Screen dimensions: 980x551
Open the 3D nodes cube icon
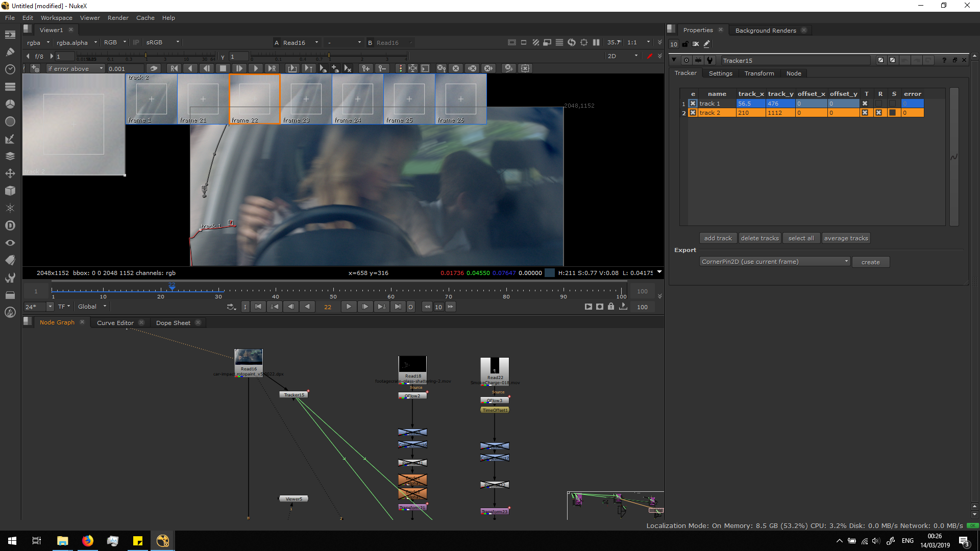tap(10, 191)
